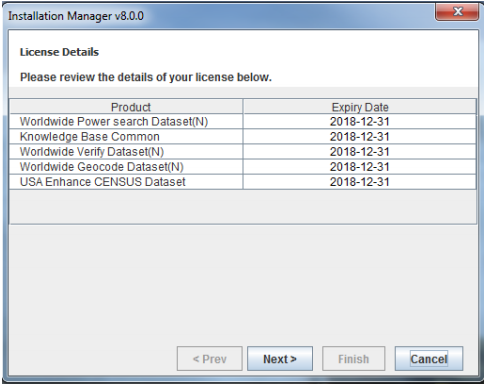Select the Worldwide Verify Dataset(N) row
The width and height of the screenshot is (484, 385).
243,152
